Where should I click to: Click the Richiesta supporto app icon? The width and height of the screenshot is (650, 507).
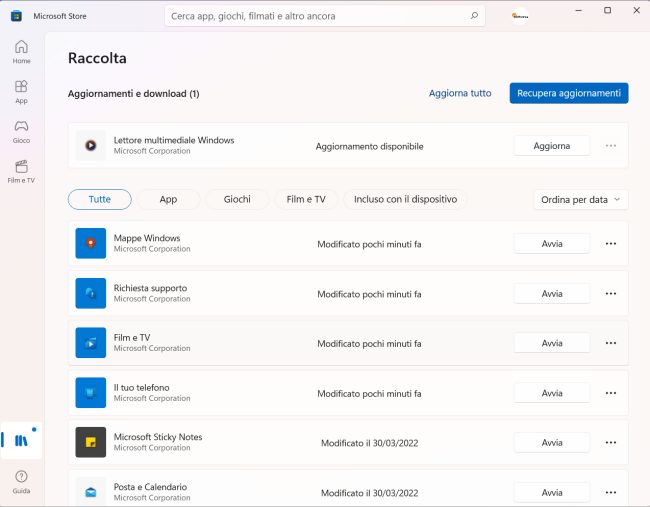click(x=91, y=293)
